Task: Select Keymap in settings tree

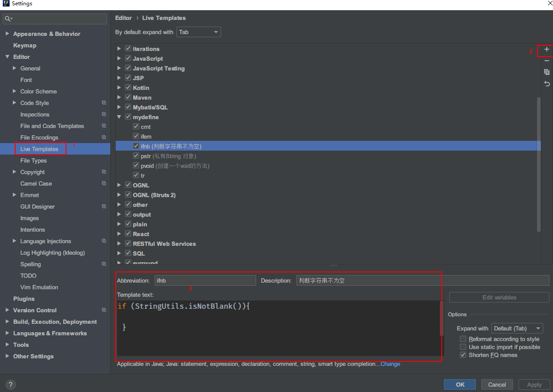Action: point(25,45)
